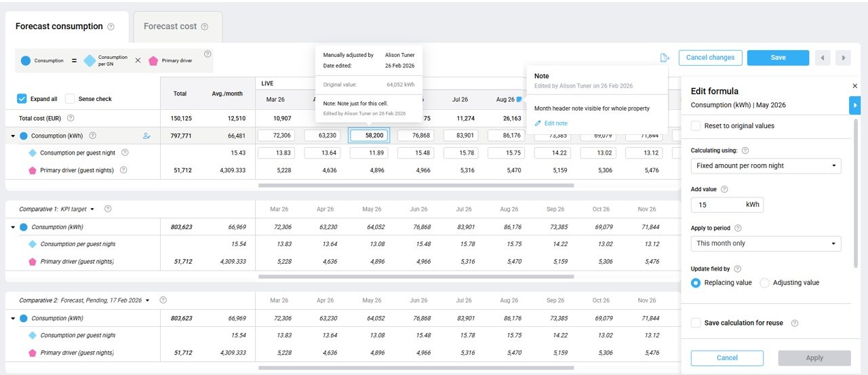Image resolution: width=868 pixels, height=375 pixels.
Task: Click the horizontal scrollbar under the top table
Action: point(416,185)
